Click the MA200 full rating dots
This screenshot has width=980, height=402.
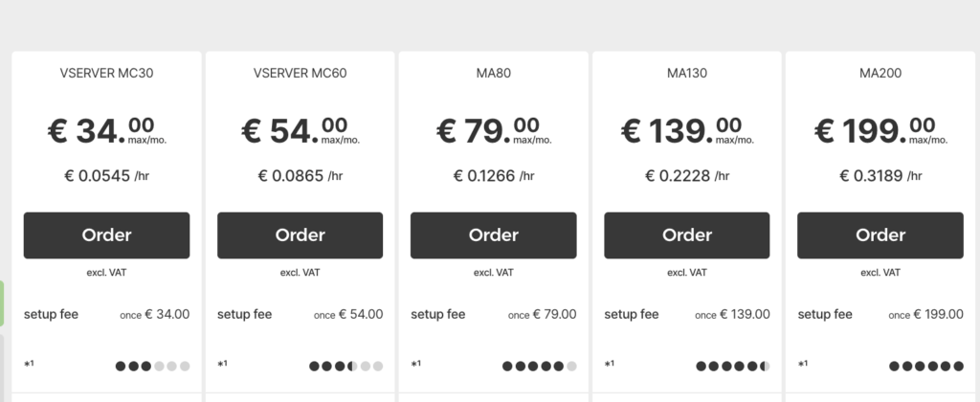click(x=926, y=366)
